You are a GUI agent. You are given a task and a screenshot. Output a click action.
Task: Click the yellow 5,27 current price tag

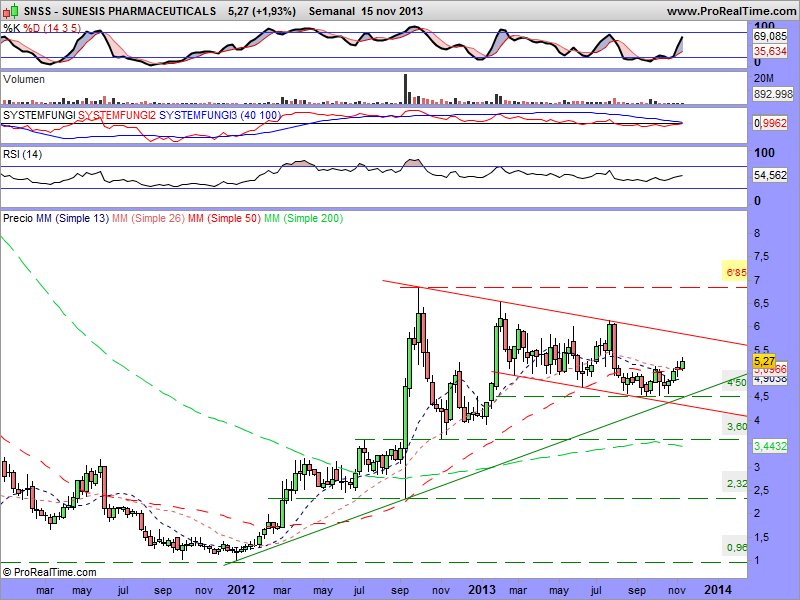coord(764,361)
